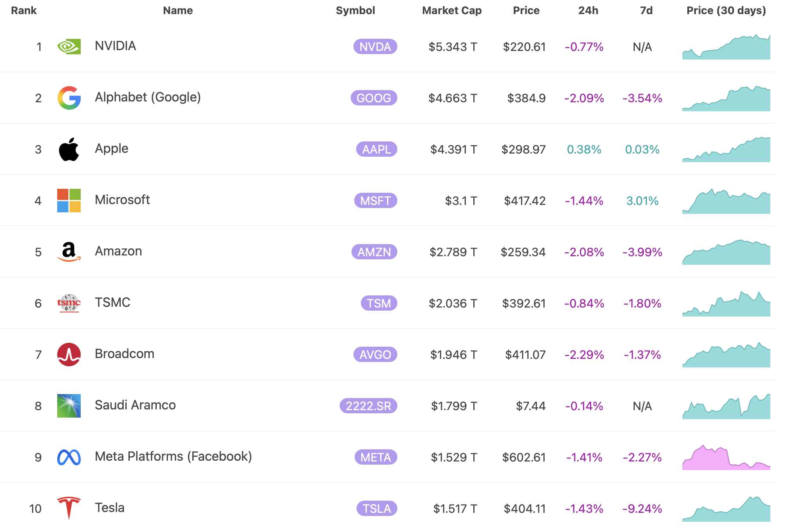Click the Meta Platforms logo icon
786x532 pixels.
tap(69, 457)
